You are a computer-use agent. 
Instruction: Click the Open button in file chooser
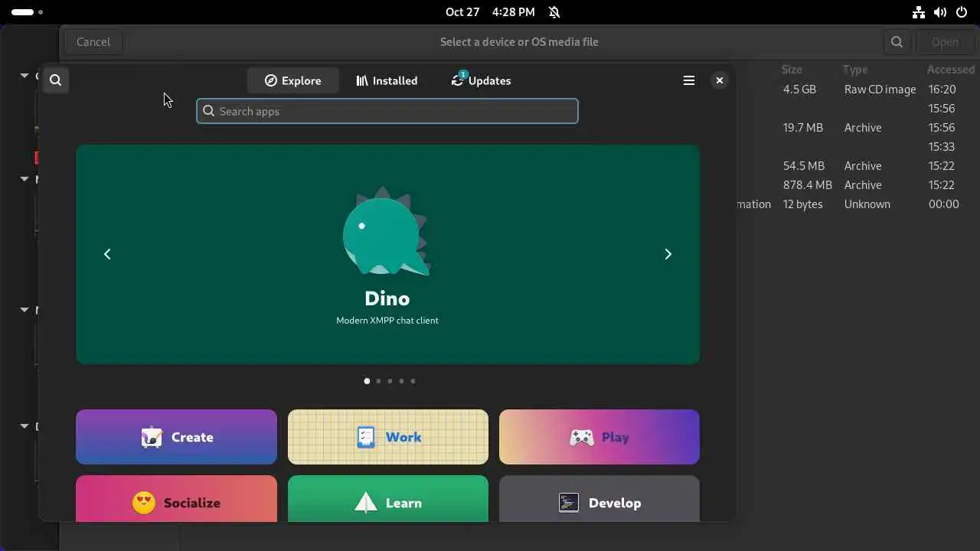[x=945, y=42]
